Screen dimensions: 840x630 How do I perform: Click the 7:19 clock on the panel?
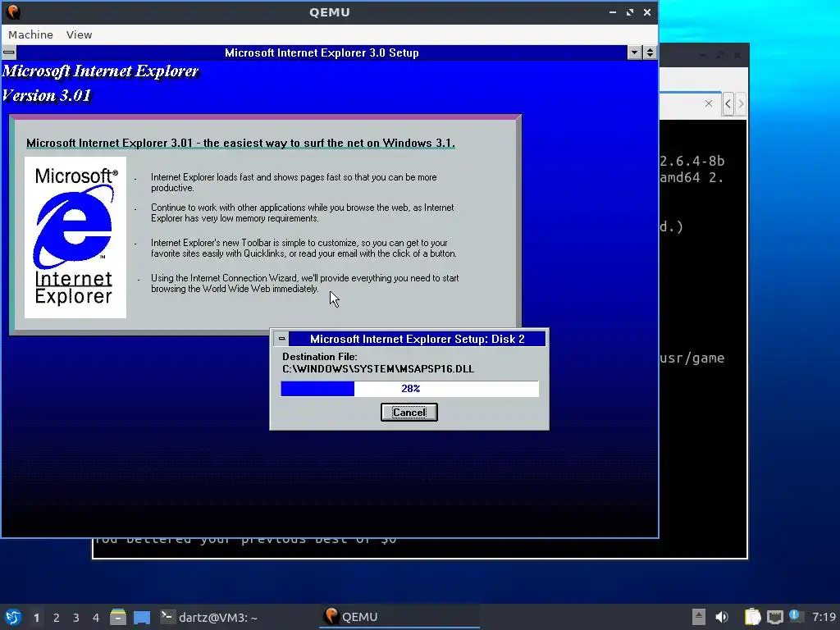[x=824, y=617]
